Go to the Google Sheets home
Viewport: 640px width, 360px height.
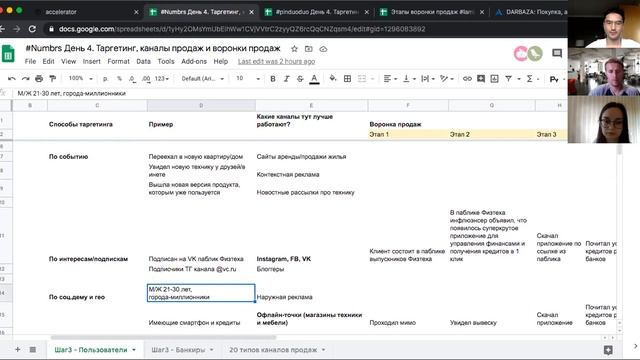pyautogui.click(x=8, y=53)
